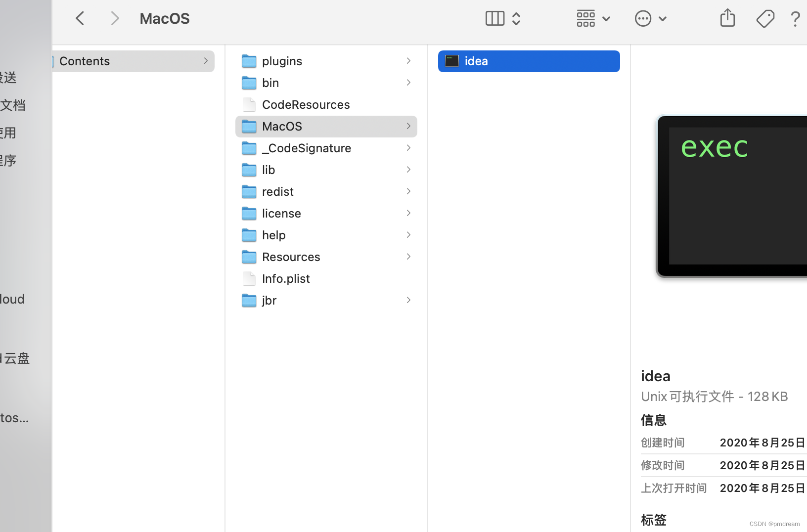The width and height of the screenshot is (807, 532).
Task: Select the MacOS folder icon
Action: tap(249, 126)
